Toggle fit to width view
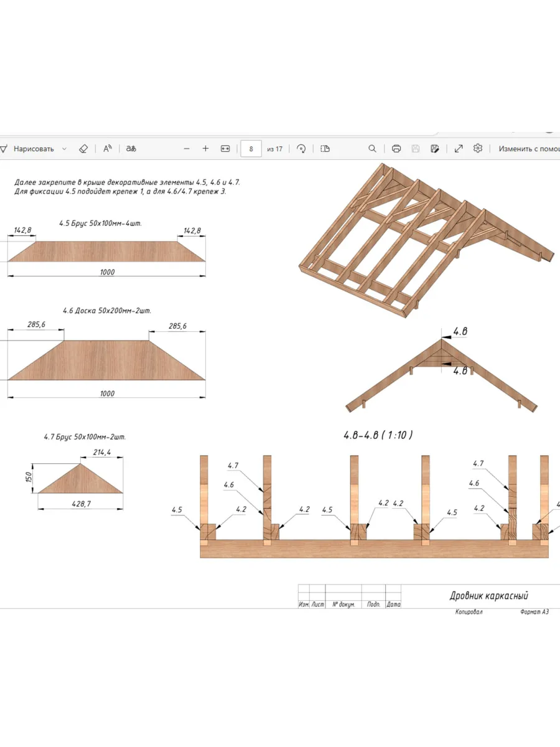 point(225,149)
